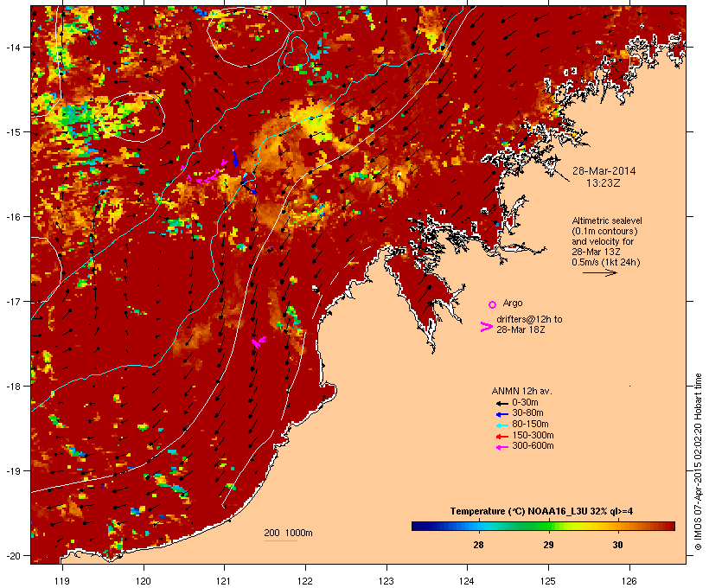Click the '0-30m' depth label
This screenshot has height=588, width=709.
525,403
